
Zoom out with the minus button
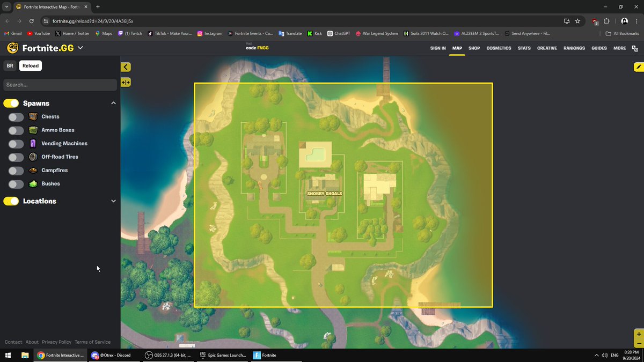pyautogui.click(x=638, y=343)
